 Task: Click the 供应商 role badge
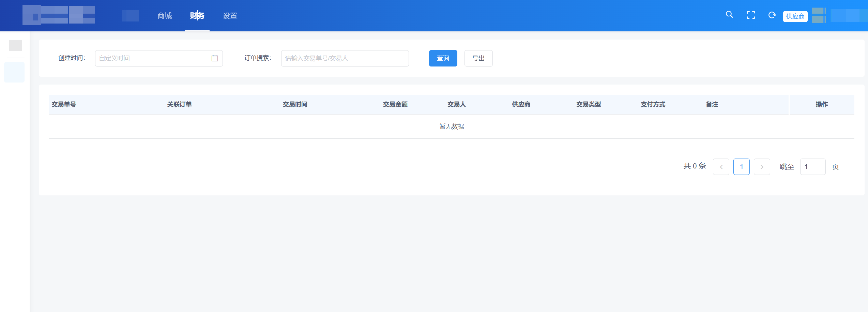click(795, 16)
